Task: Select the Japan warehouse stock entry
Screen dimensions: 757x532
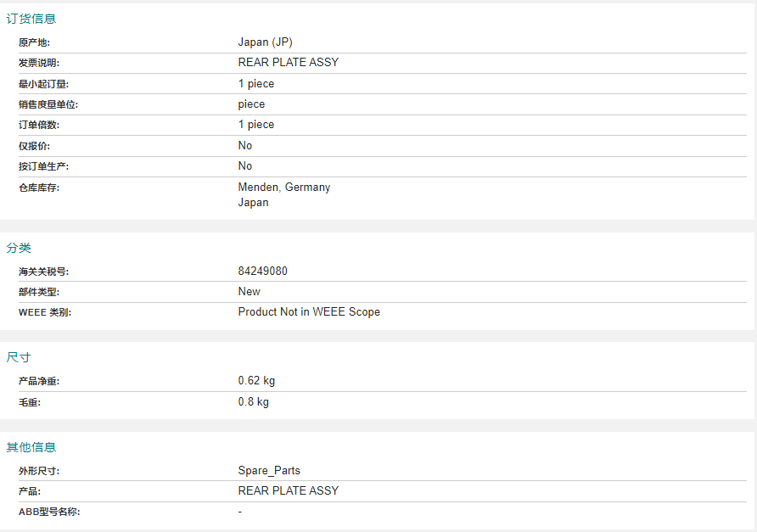Action: [x=253, y=203]
